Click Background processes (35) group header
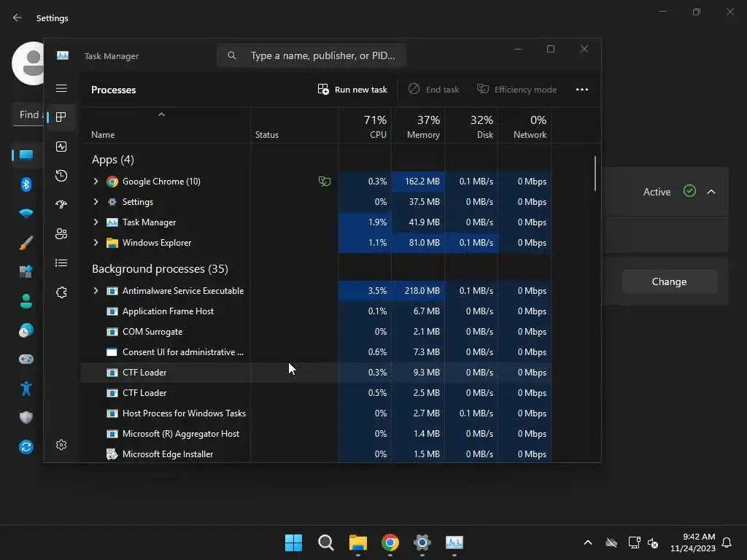This screenshot has height=560, width=747. pos(160,269)
